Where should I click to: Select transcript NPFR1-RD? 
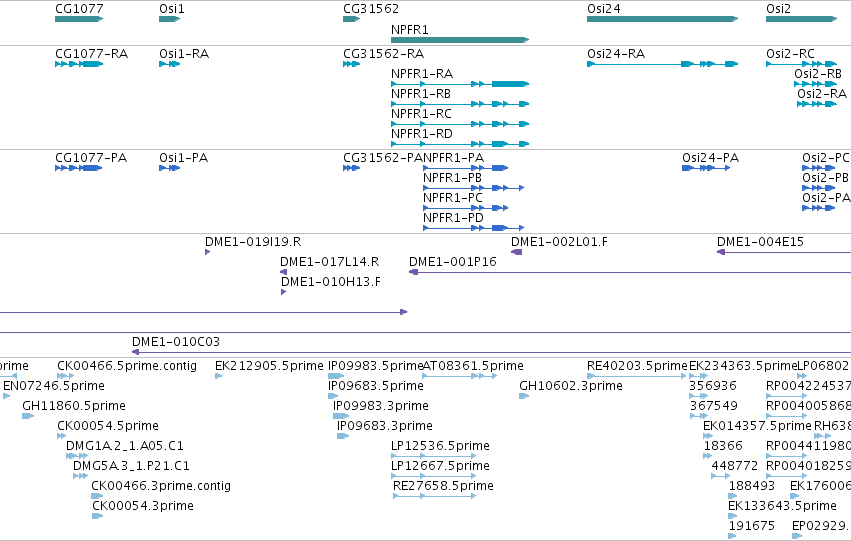tap(460, 144)
